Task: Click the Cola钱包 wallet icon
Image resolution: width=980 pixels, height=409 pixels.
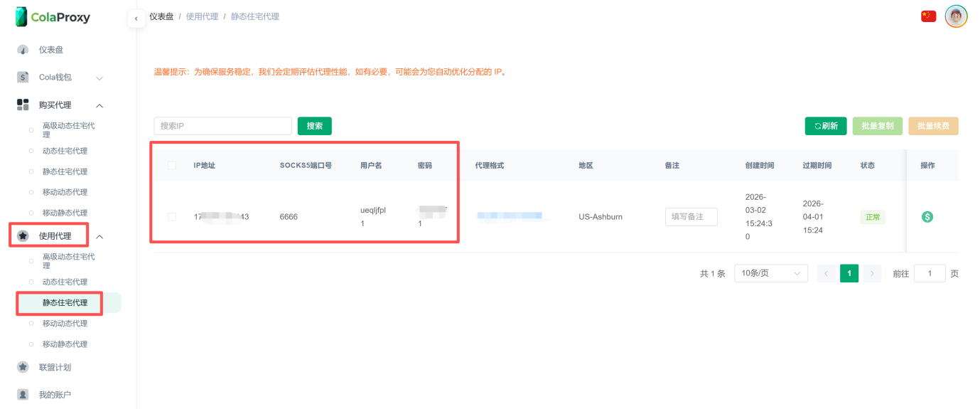Action: click(23, 78)
